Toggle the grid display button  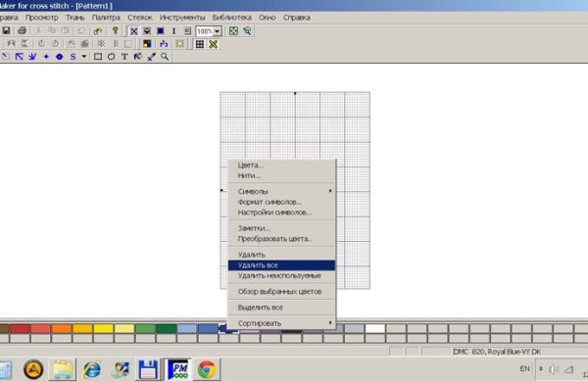tap(200, 44)
